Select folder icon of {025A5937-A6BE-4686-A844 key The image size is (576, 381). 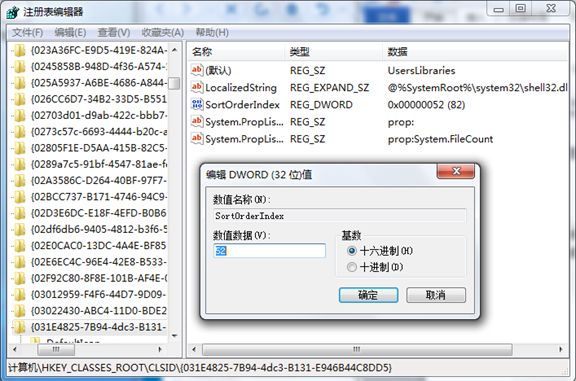pyautogui.click(x=19, y=83)
